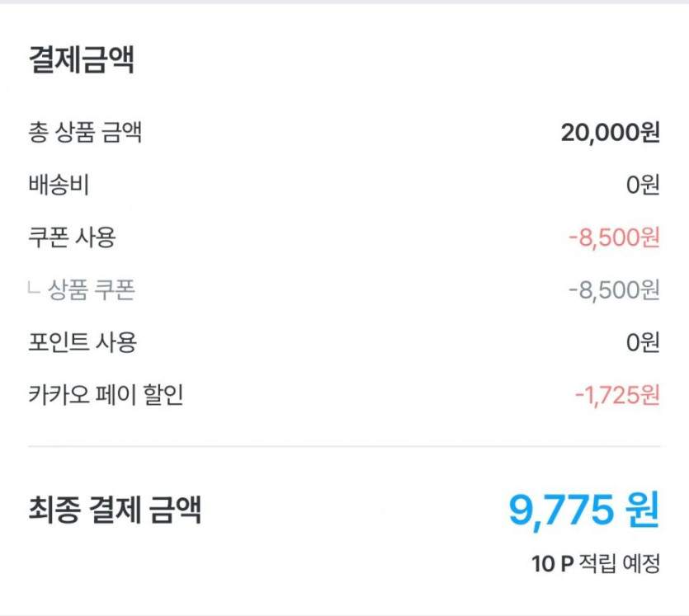Click the 결제금액 section heading
This screenshot has height=616, width=689.
[82, 61]
